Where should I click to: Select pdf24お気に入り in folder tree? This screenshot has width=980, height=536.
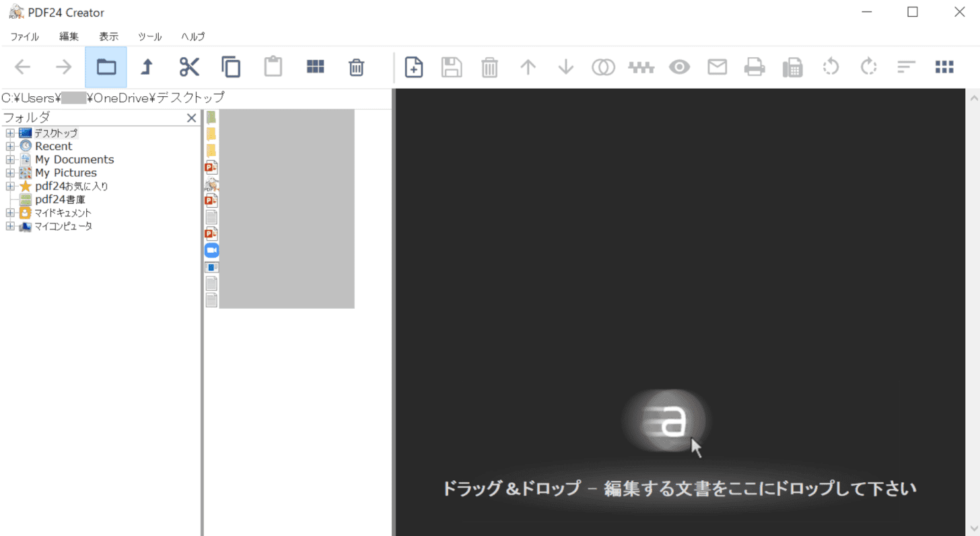click(x=71, y=186)
